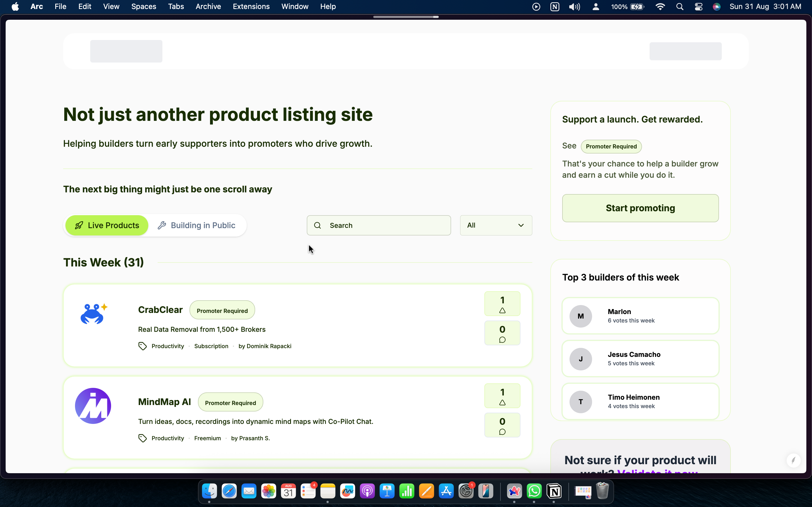Switch to Live Products view
Viewport: 812px width, 507px height.
pos(107,225)
